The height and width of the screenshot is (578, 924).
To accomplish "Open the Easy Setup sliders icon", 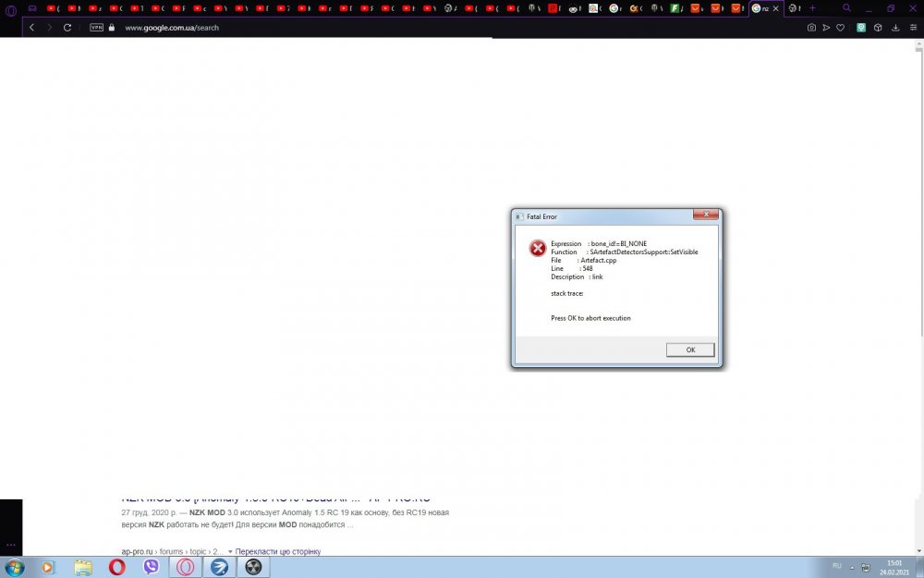I will (x=913, y=27).
